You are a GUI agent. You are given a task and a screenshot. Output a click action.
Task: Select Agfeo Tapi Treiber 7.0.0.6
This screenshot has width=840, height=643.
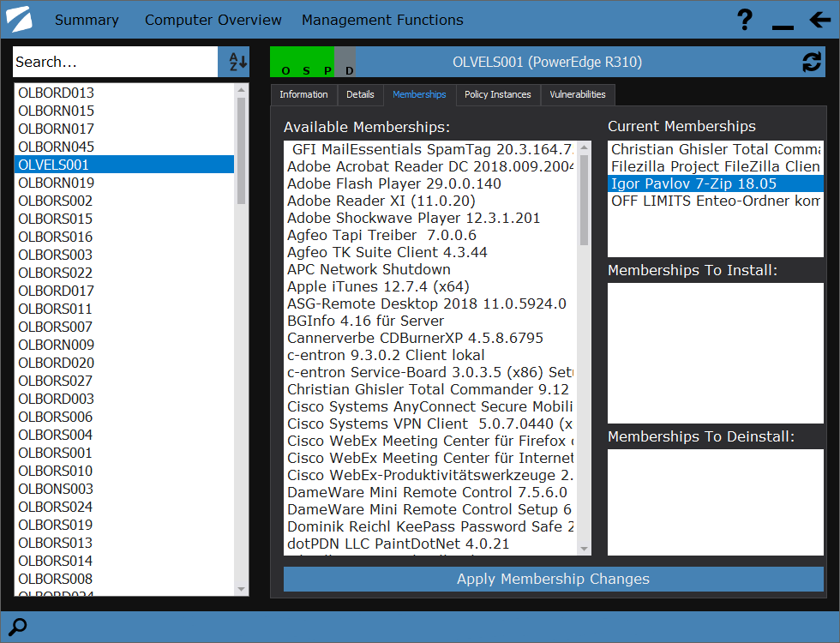[430, 235]
